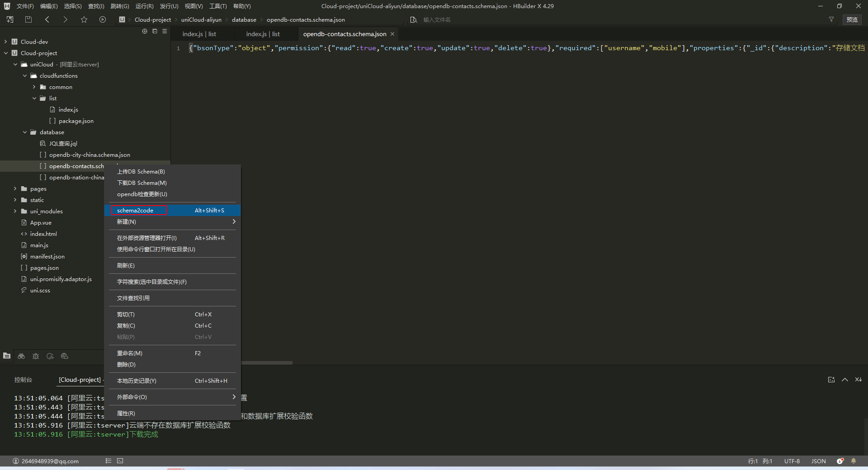This screenshot has height=470, width=868.
Task: Click the terminal icon in status bar
Action: [120, 461]
